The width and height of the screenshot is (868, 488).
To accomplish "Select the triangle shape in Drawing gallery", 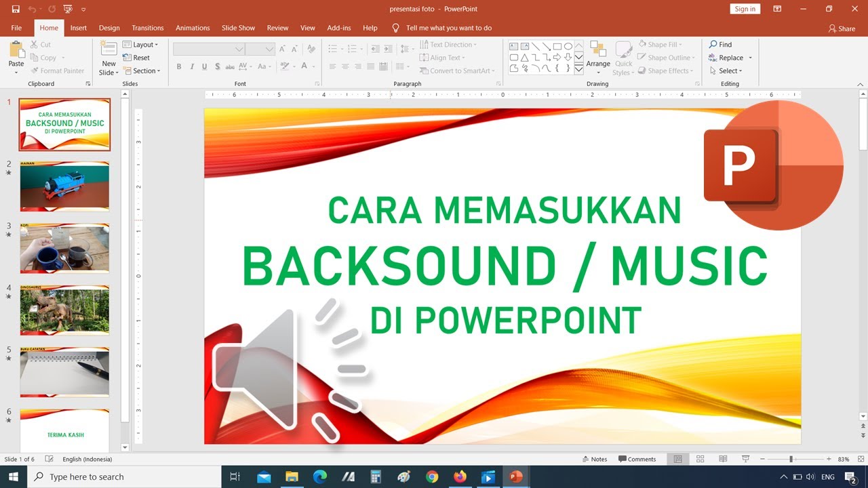I will 525,58.
